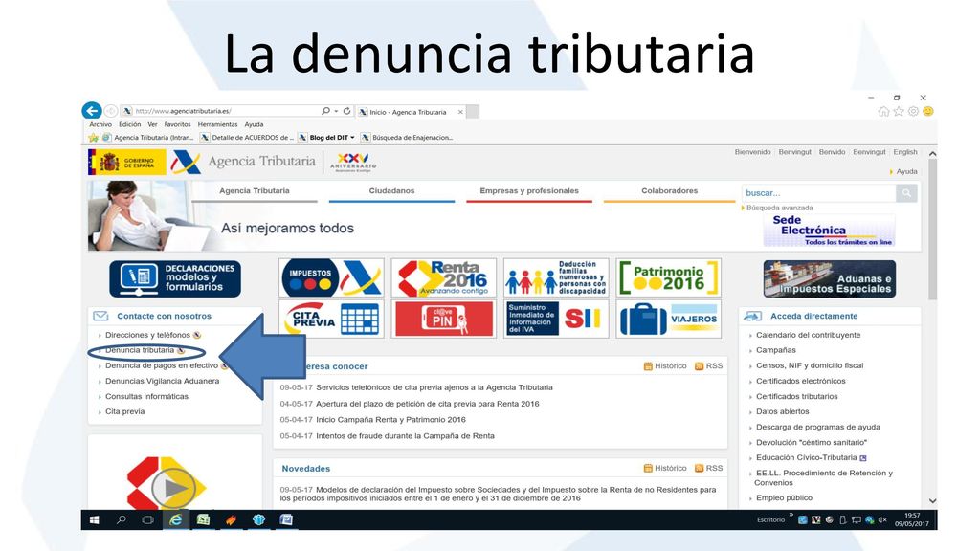Switch language to English
The width and height of the screenshot is (980, 551).
click(x=905, y=152)
